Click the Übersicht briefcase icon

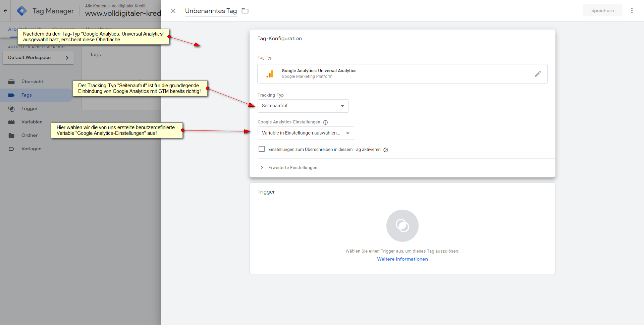coord(11,82)
